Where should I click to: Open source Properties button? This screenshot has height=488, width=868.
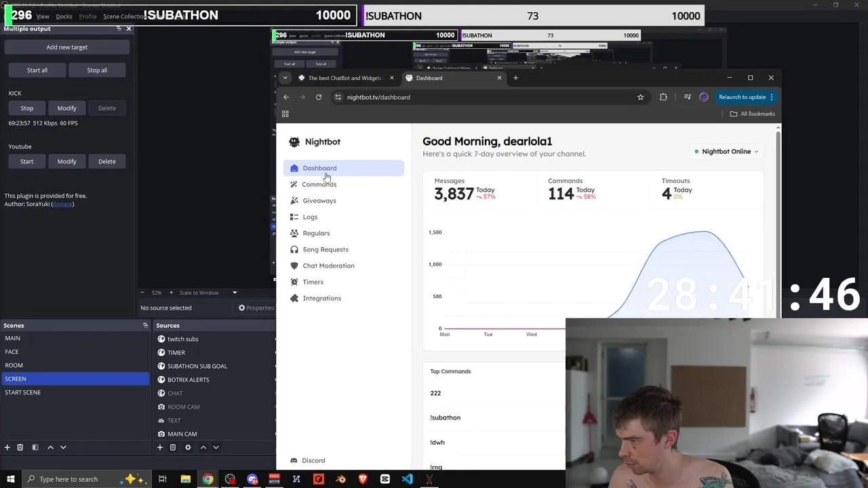tap(256, 308)
